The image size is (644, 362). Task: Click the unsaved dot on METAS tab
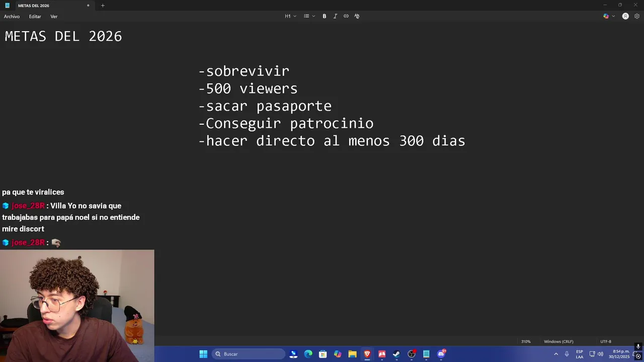[x=88, y=6]
